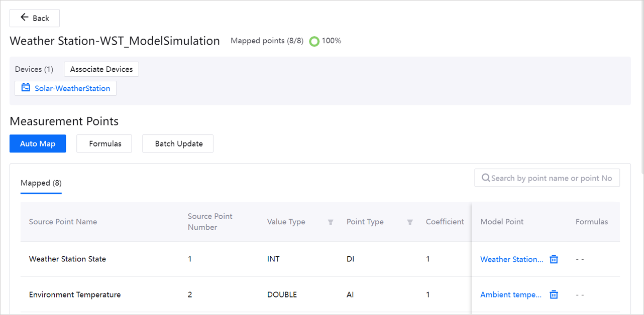Focus the search by point name field
644x315 pixels.
click(551, 178)
